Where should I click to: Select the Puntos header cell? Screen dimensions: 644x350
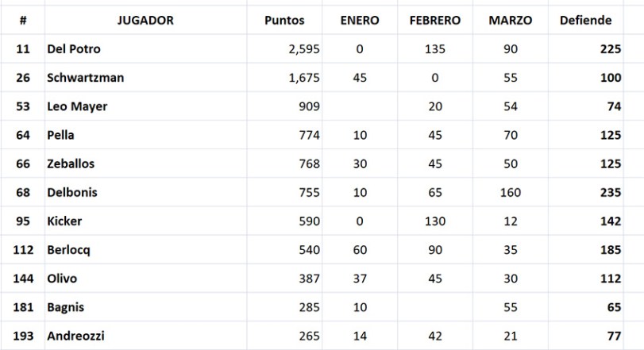tap(284, 21)
